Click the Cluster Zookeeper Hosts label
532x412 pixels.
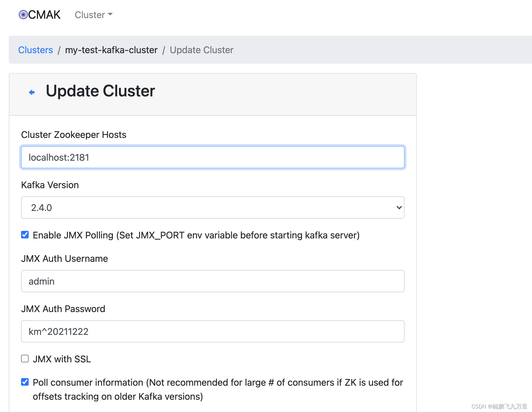point(74,135)
